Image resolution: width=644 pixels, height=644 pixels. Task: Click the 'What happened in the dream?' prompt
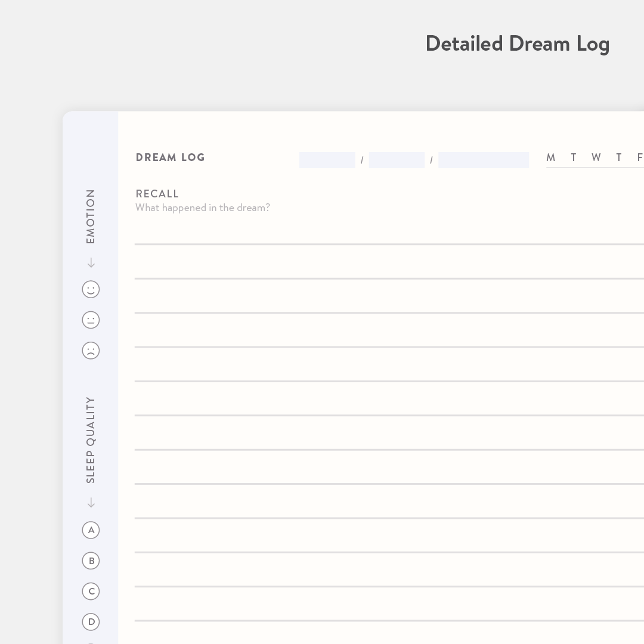[x=203, y=208]
